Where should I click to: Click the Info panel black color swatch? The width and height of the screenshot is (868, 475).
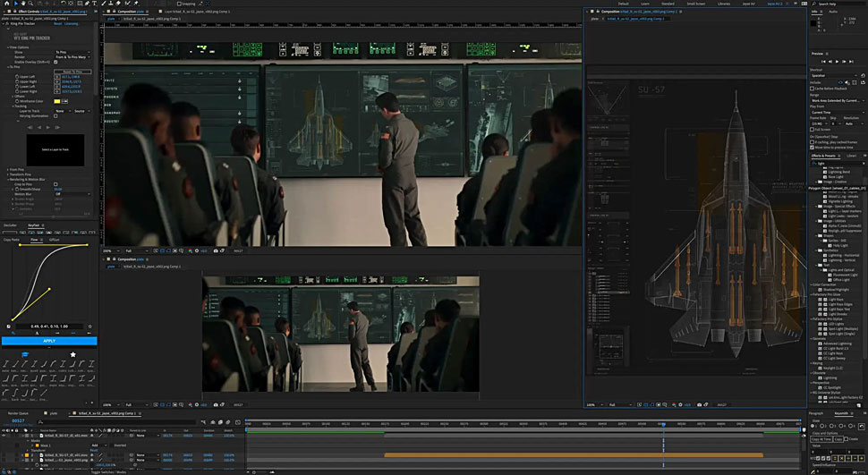point(813,23)
